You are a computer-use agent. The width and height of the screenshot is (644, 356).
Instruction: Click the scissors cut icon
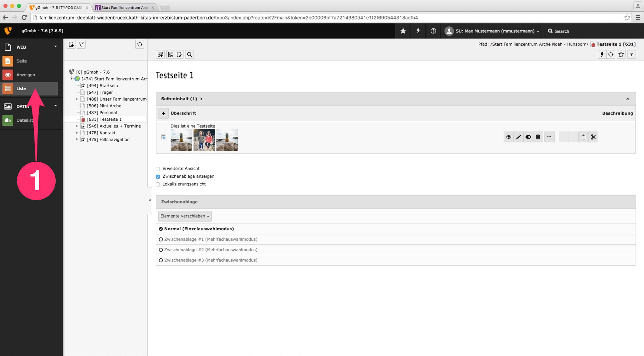pyautogui.click(x=593, y=137)
